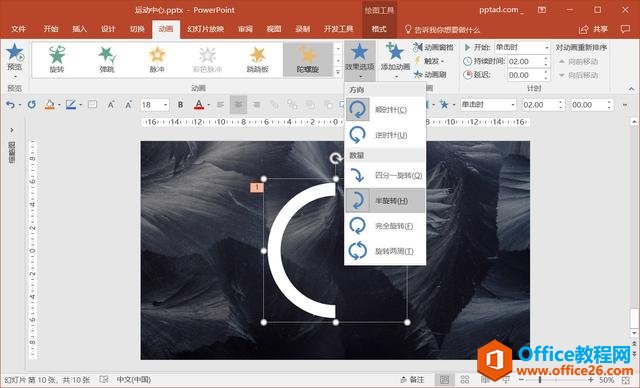The image size is (640, 388).
Task: Open the 添加动画 add animation menu
Action: pos(395,61)
